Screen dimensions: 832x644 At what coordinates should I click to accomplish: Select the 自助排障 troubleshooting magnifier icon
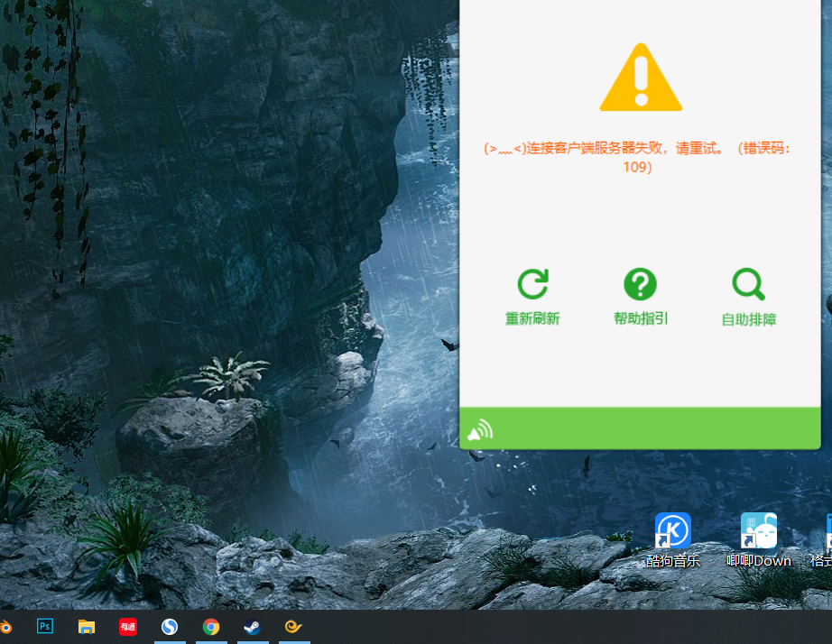click(x=748, y=283)
